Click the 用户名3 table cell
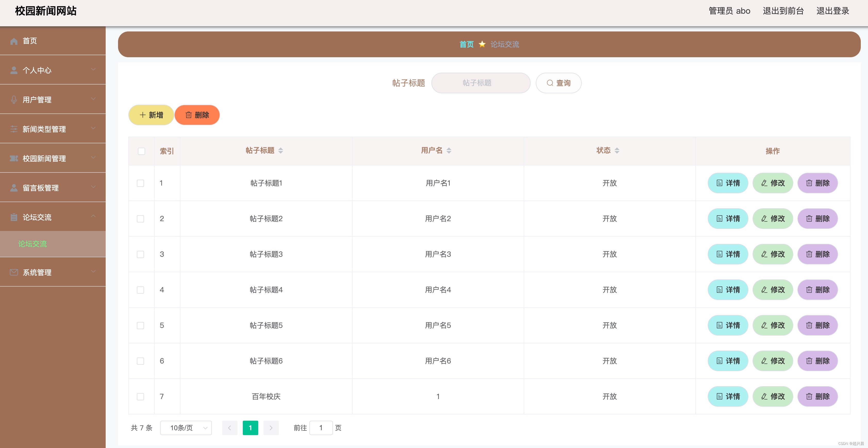 pyautogui.click(x=438, y=254)
